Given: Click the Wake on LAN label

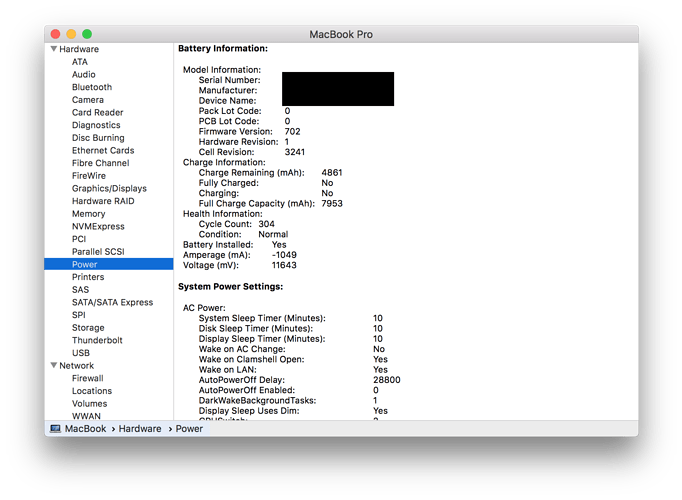Looking at the screenshot, I should [227, 370].
